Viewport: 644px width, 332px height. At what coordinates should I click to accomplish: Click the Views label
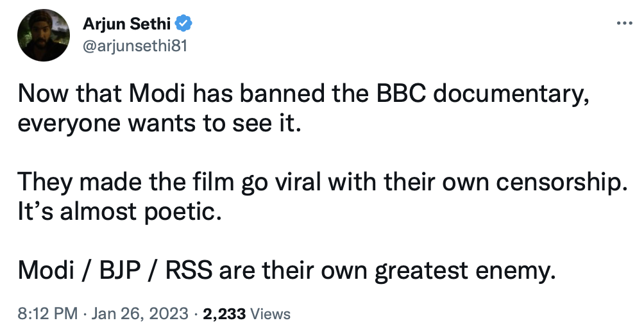click(269, 314)
